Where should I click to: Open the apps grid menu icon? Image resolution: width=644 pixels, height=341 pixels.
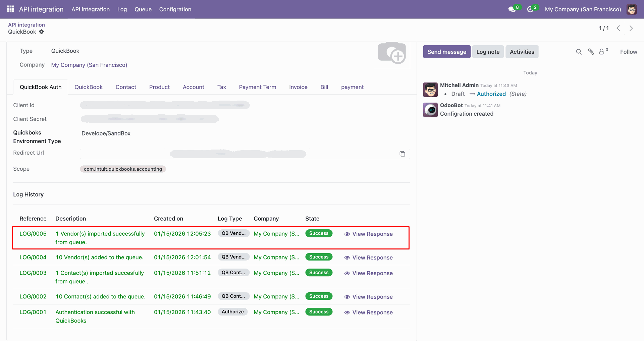point(10,9)
